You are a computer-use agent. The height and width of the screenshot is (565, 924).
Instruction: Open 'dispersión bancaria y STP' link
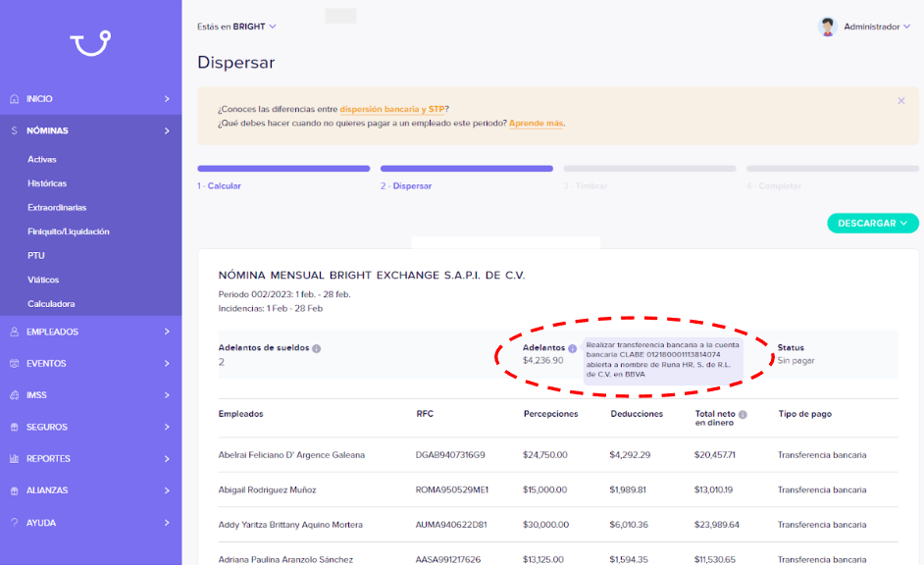point(392,109)
